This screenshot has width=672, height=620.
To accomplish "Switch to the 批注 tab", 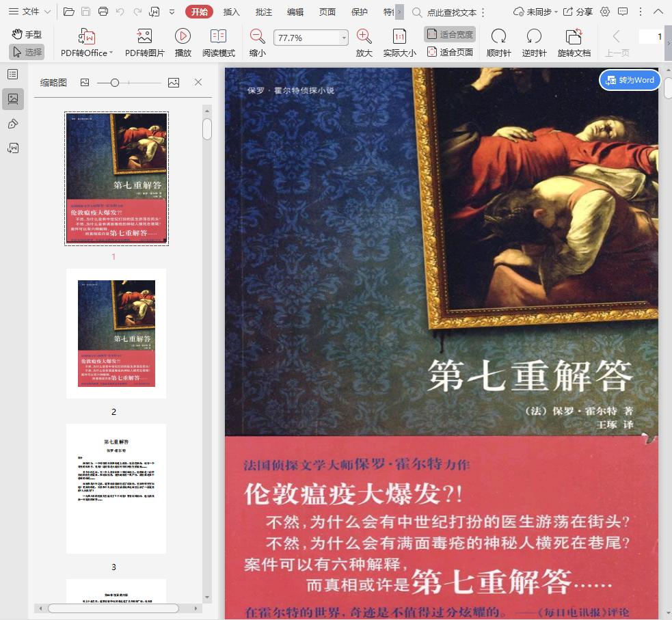I will (264, 12).
